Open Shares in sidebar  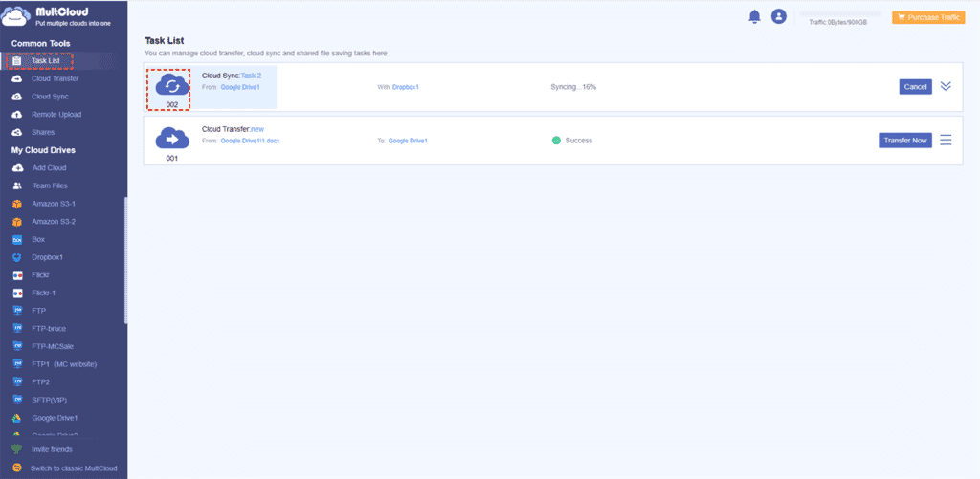click(x=42, y=132)
